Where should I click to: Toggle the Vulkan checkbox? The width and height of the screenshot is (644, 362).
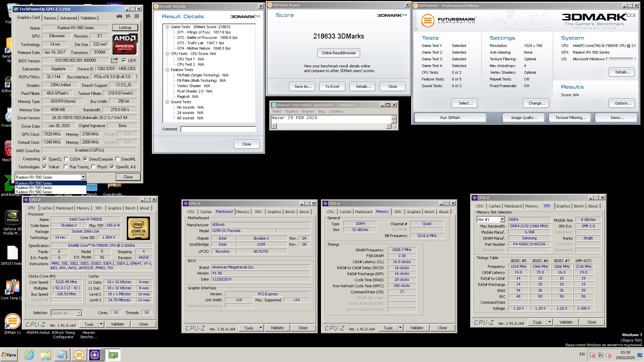pos(45,167)
